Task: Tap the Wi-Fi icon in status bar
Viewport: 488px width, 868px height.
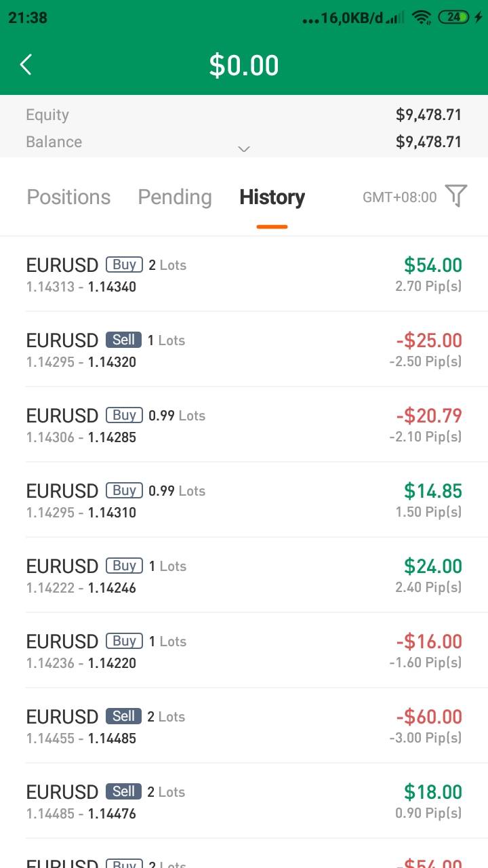Action: [x=422, y=18]
